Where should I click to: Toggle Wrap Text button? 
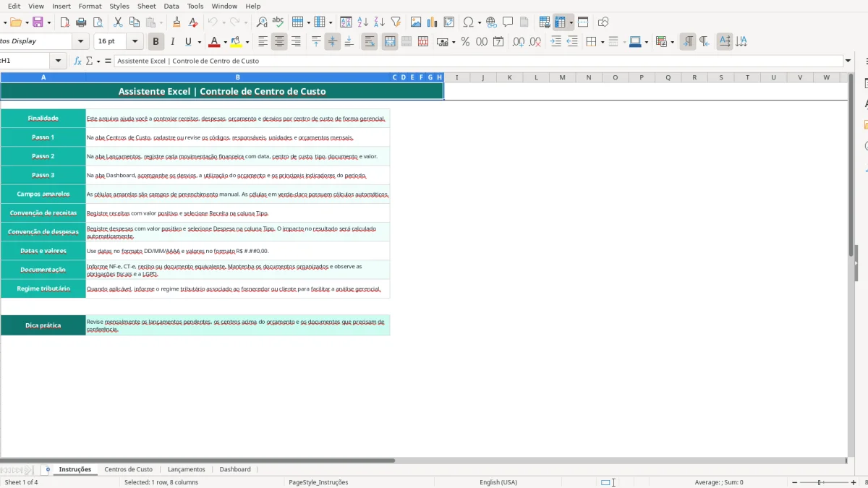(370, 42)
